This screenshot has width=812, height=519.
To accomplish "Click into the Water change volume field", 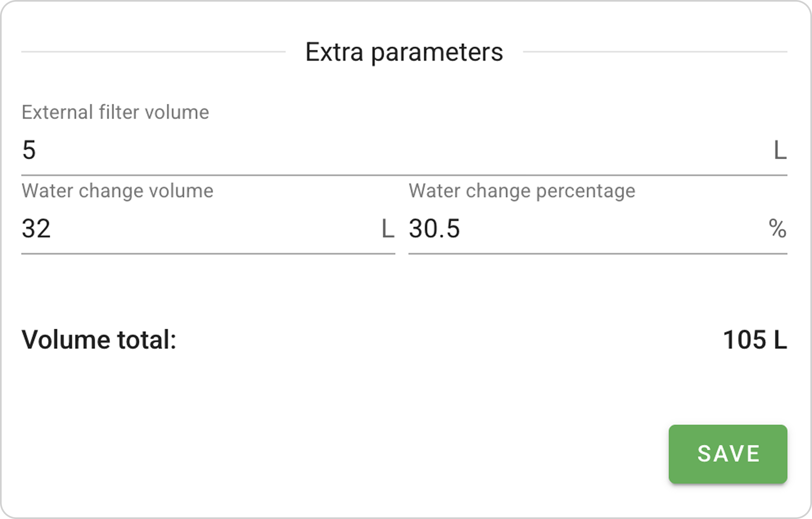I will [197, 229].
